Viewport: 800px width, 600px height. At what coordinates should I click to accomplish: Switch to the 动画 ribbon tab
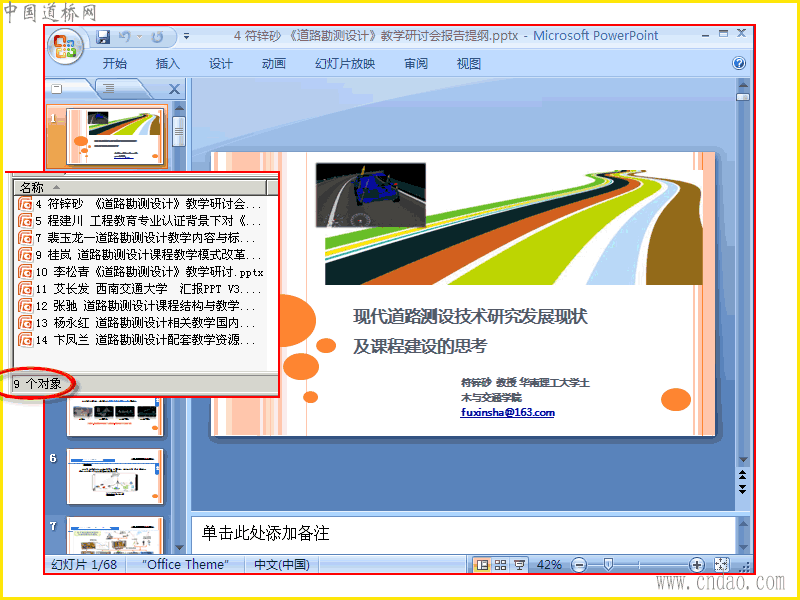tap(274, 63)
